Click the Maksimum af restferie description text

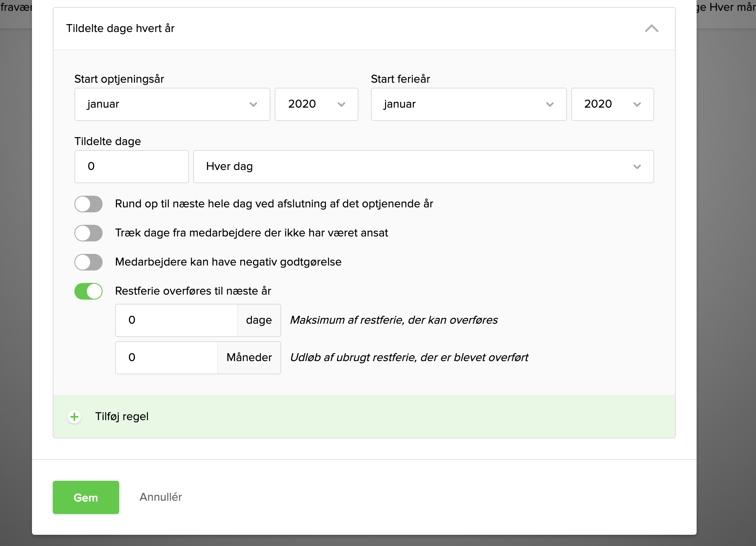tap(394, 320)
